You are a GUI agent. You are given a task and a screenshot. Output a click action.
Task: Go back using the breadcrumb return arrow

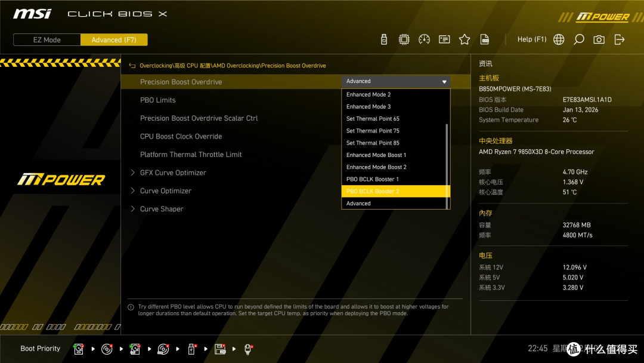pyautogui.click(x=132, y=66)
